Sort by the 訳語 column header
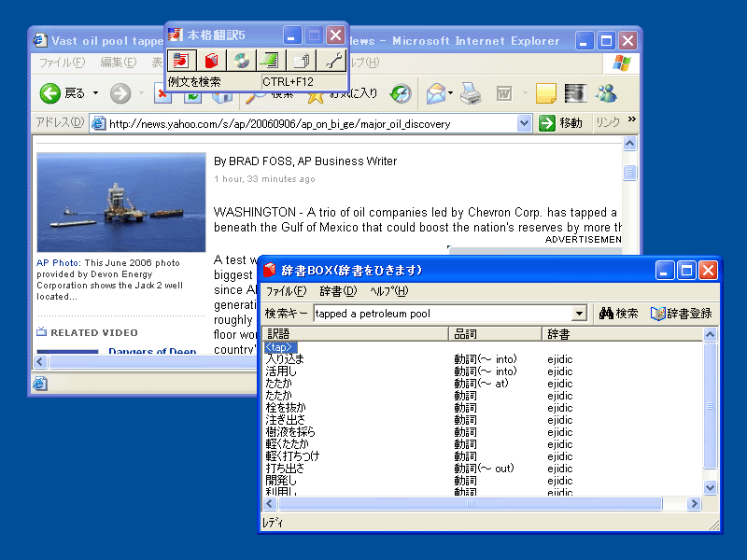This screenshot has width=747, height=560. 356,334
